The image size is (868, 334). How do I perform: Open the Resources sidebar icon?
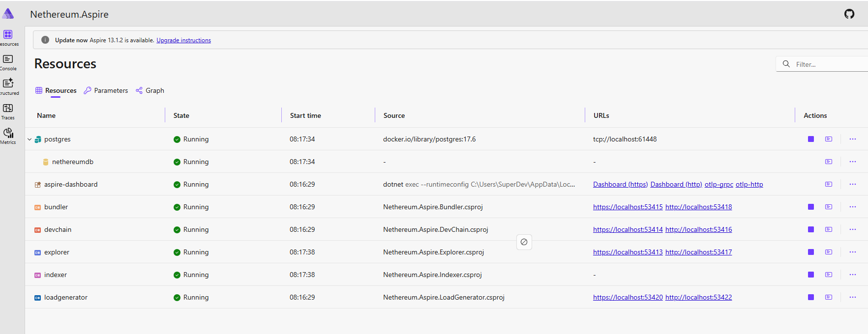click(x=8, y=34)
